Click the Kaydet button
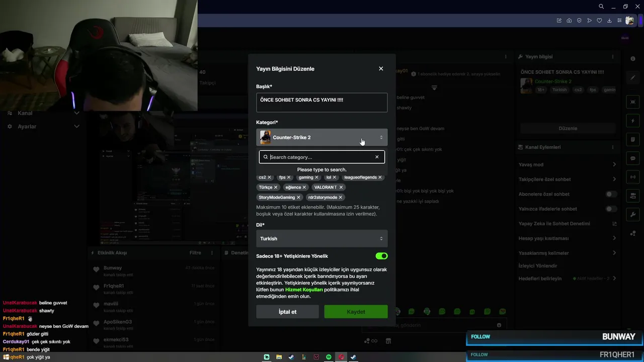This screenshot has width=644, height=362. click(356, 312)
